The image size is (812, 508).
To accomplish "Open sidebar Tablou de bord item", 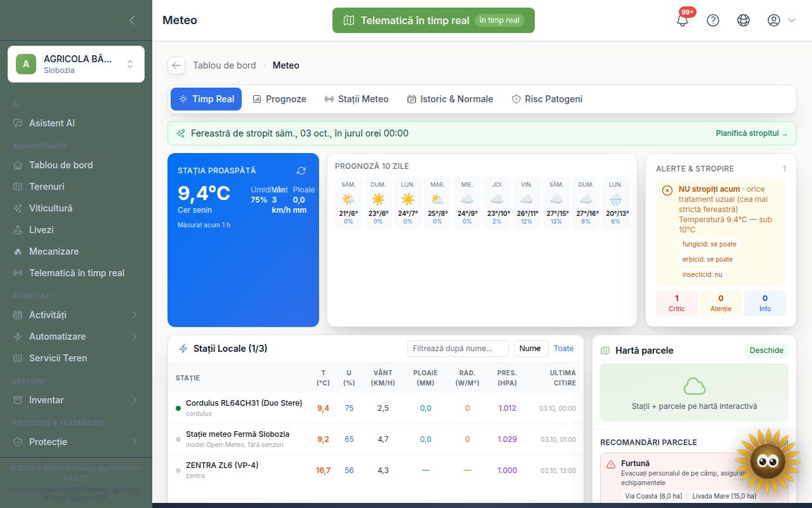I will 76,165.
